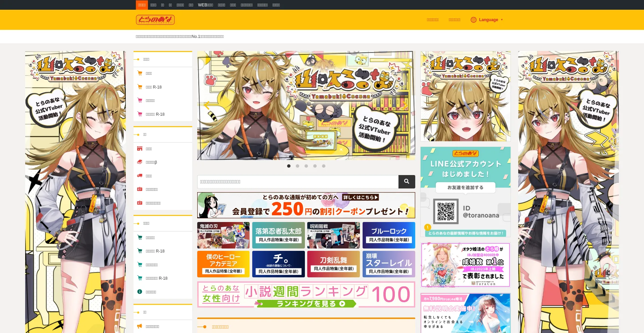644x333 pixels.
Task: Click the 250 yen coupon registration banner
Action: pyautogui.click(x=306, y=205)
